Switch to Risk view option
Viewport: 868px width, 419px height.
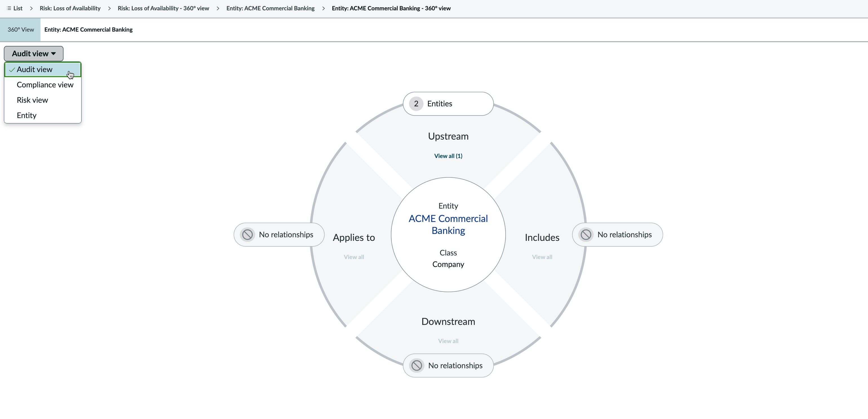tap(43, 100)
